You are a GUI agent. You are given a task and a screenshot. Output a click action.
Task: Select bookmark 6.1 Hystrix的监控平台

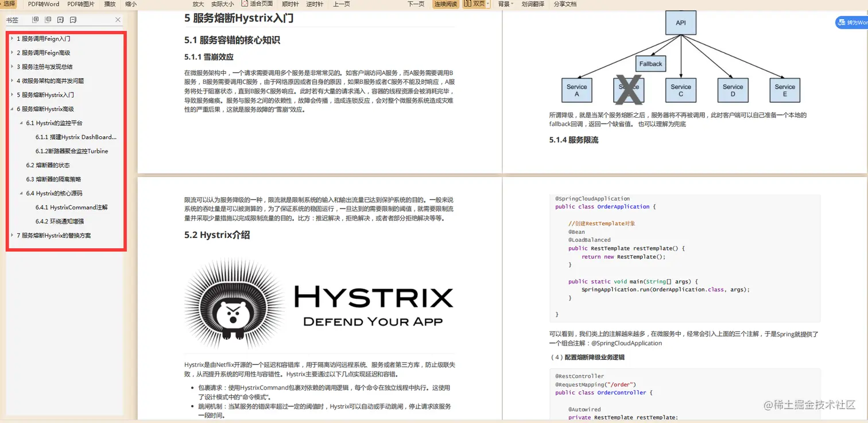[55, 123]
